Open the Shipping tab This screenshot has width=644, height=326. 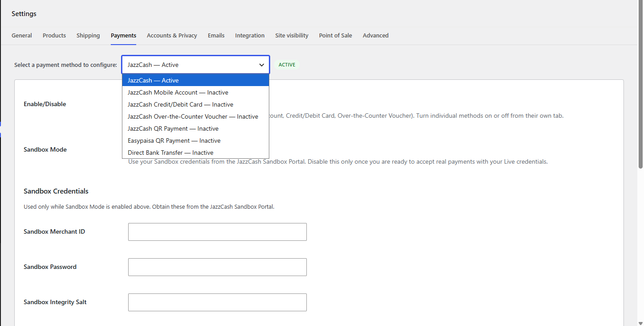tap(88, 36)
